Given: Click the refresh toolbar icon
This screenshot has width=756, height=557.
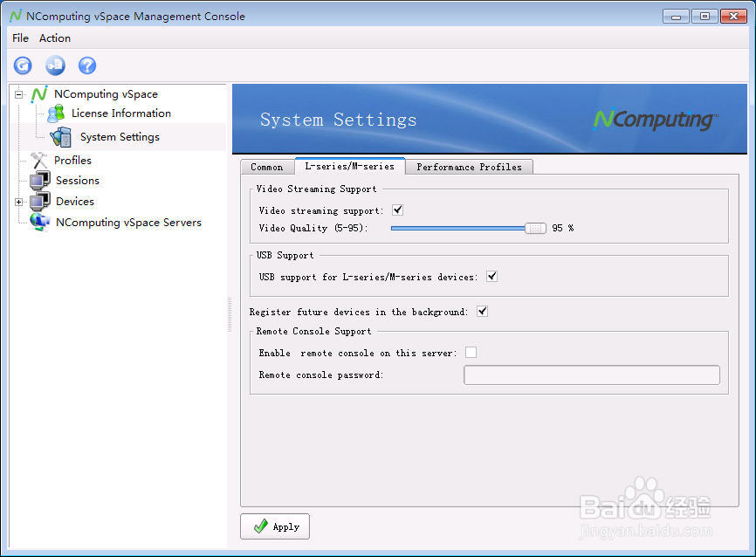Looking at the screenshot, I should [x=23, y=65].
